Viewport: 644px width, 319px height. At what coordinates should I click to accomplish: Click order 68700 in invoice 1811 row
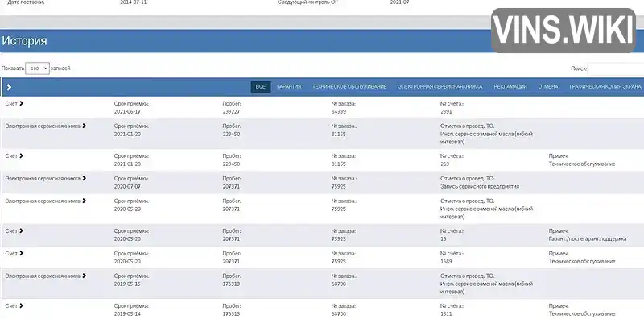[339, 313]
